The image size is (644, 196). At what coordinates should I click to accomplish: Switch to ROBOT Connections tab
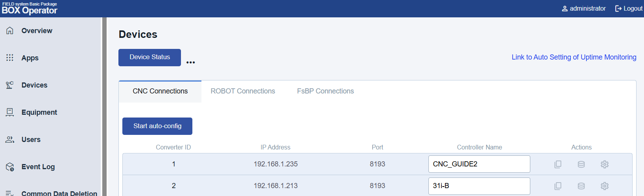[243, 91]
